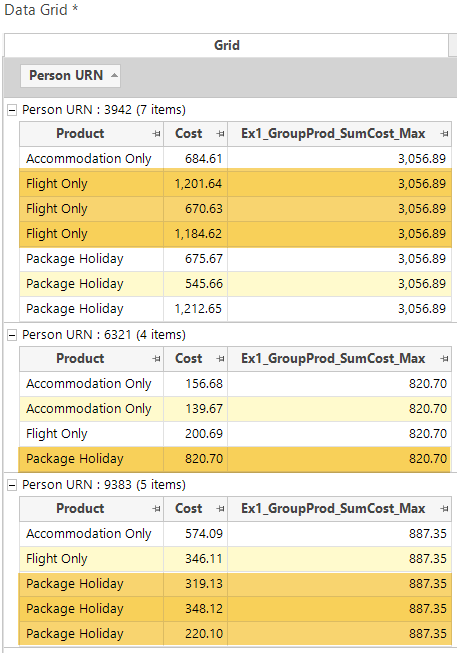Image resolution: width=457 pixels, height=653 pixels.
Task: Click Ex1_GroupProd_SumCost_Max header in 6321 group
Action: (x=333, y=359)
